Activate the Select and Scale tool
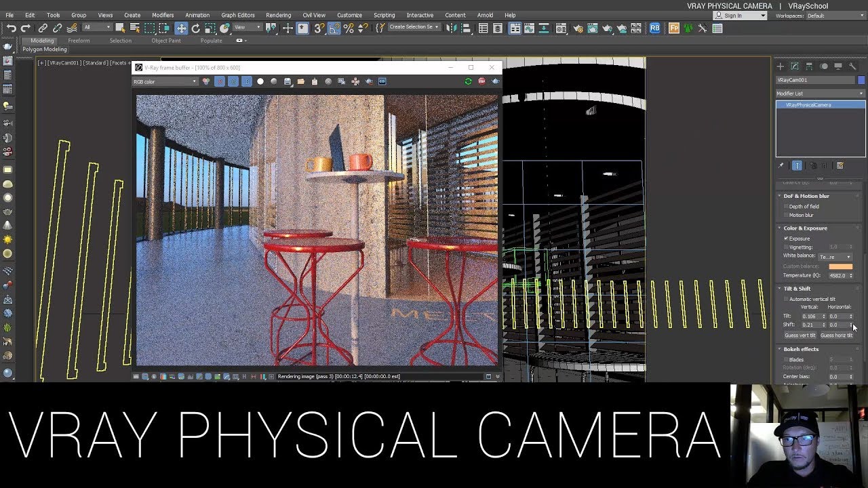 coord(210,28)
